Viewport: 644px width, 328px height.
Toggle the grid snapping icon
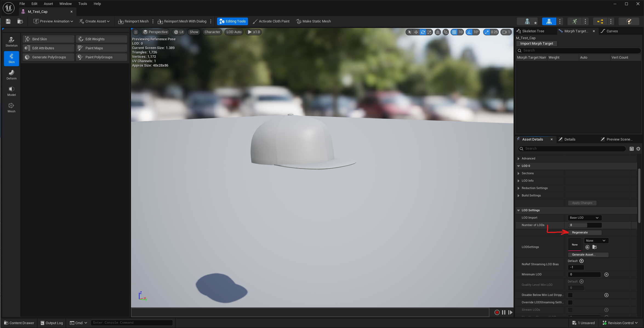454,32
